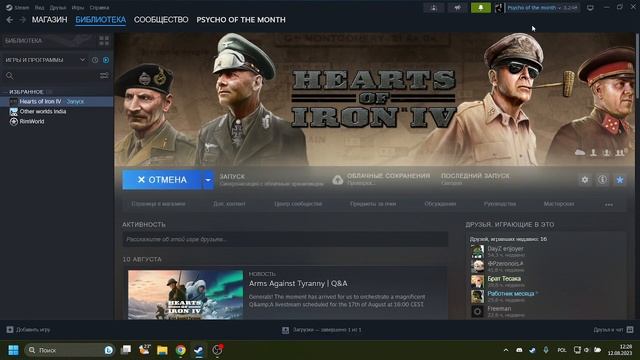Go to the СООБЩЕСТВО tab
The image size is (640, 360).
(161, 20)
